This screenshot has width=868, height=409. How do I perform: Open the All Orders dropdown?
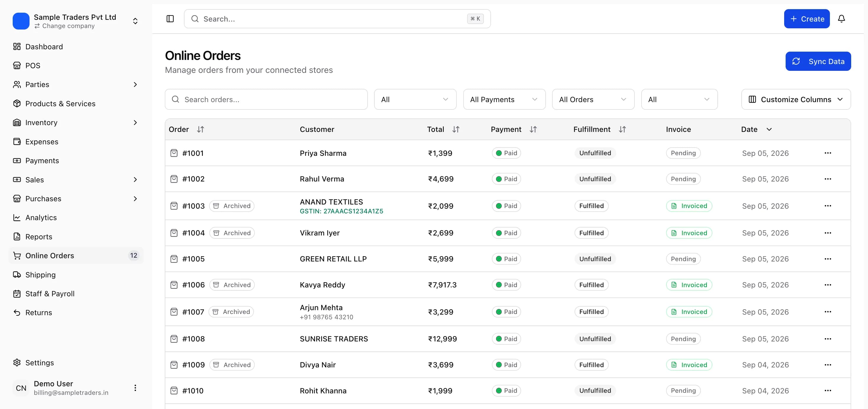click(x=593, y=99)
